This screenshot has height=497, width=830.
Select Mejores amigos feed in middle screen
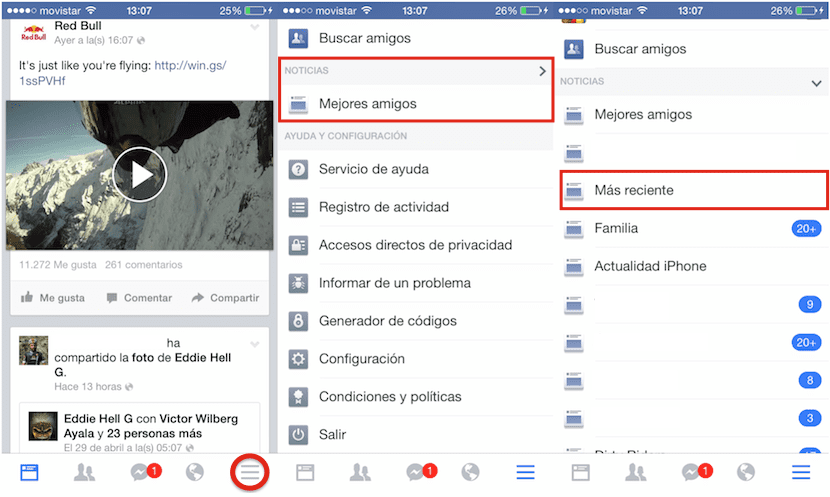(x=416, y=104)
